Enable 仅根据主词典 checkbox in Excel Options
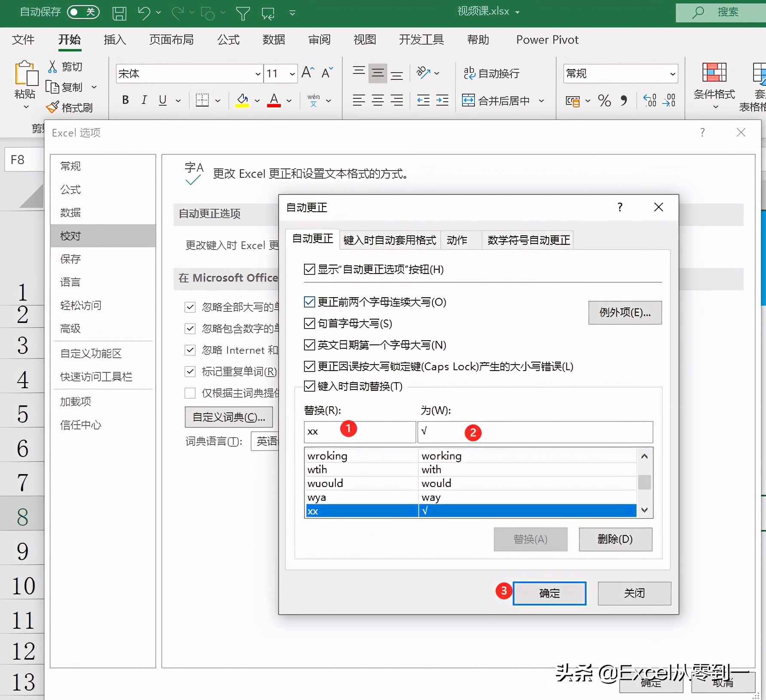The height and width of the screenshot is (700, 766). 190,393
